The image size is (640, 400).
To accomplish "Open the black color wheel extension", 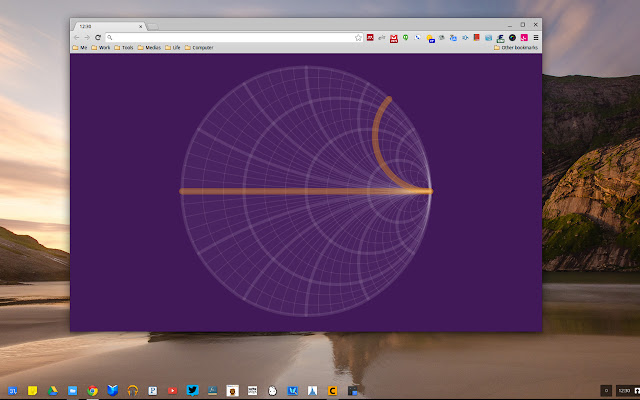I will 512,38.
